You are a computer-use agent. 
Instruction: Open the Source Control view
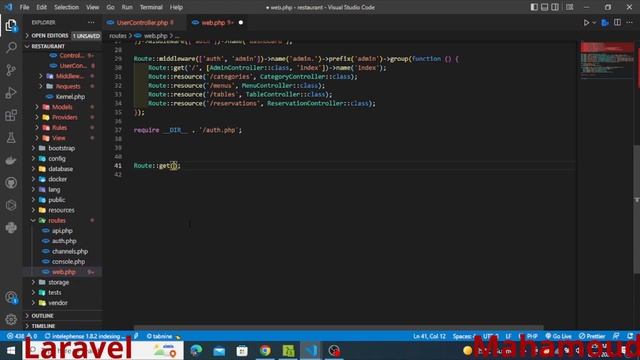point(11,70)
